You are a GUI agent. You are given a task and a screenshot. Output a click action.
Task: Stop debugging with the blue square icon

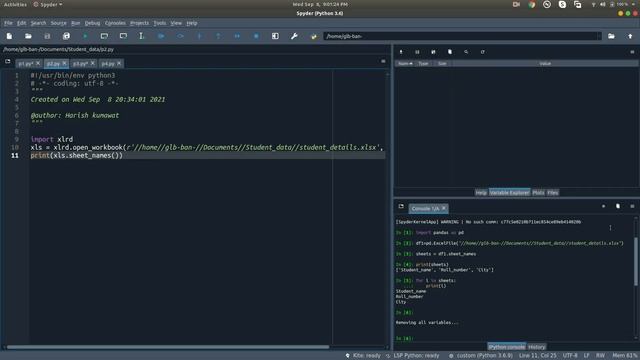pos(256,36)
